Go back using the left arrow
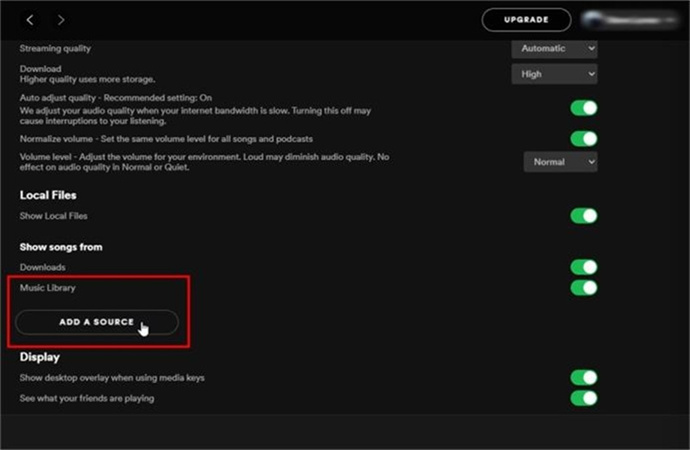The height and width of the screenshot is (450, 690). [x=30, y=20]
